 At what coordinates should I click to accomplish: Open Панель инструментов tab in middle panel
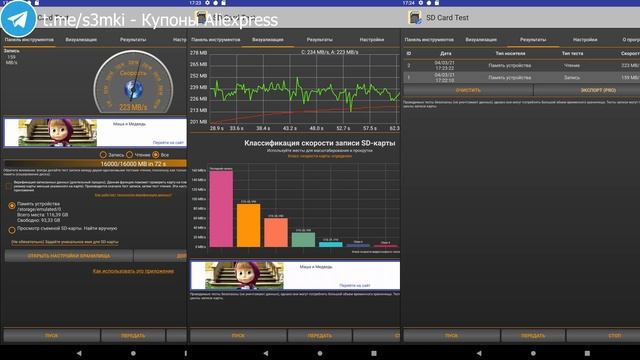[216, 40]
